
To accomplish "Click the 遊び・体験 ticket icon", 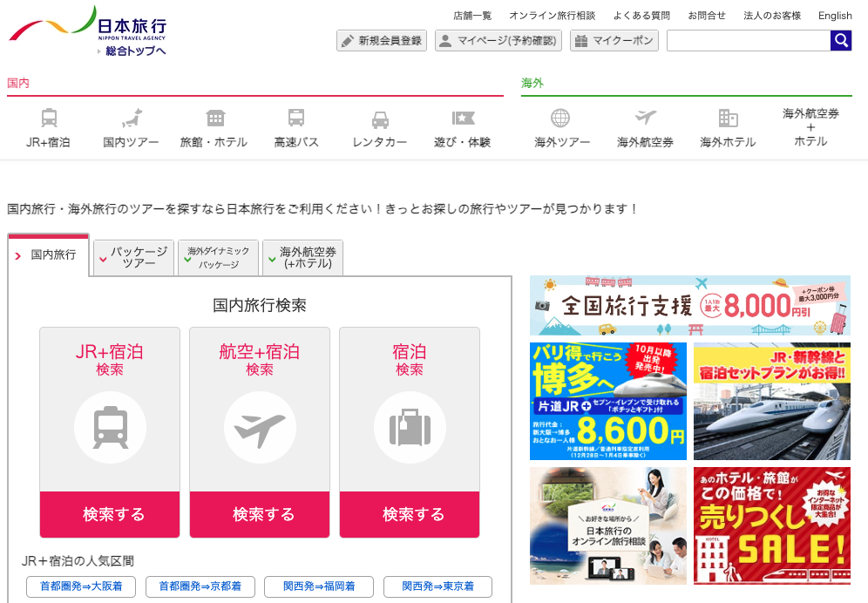I will (x=463, y=119).
